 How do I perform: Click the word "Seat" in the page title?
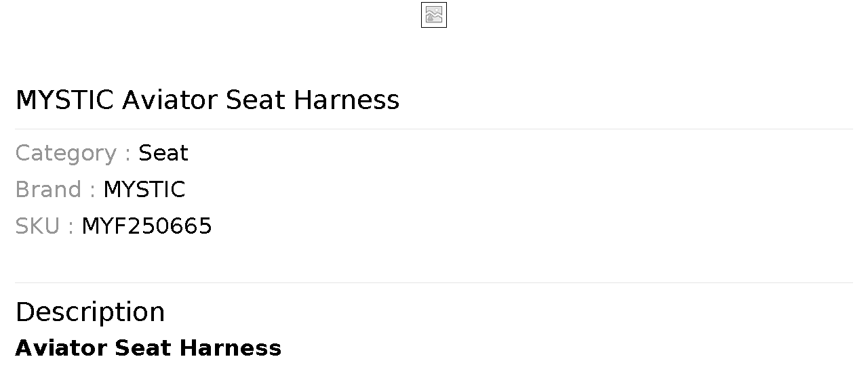255,100
